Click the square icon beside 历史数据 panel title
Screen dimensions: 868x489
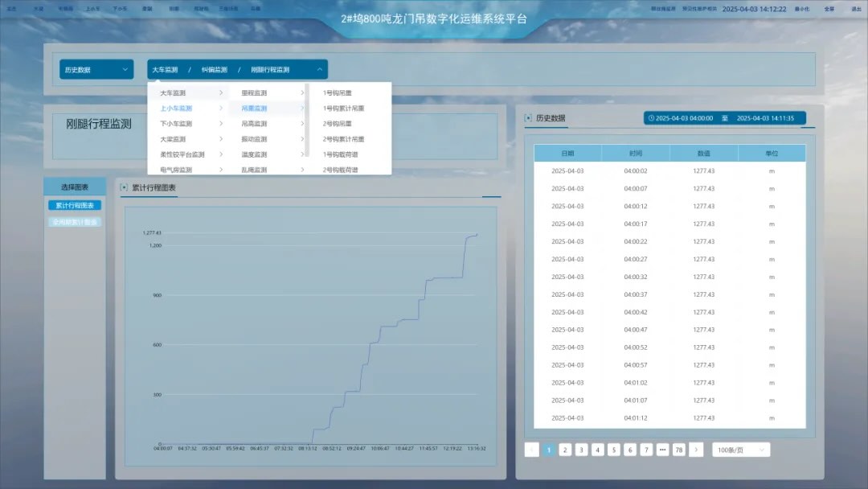tap(528, 118)
